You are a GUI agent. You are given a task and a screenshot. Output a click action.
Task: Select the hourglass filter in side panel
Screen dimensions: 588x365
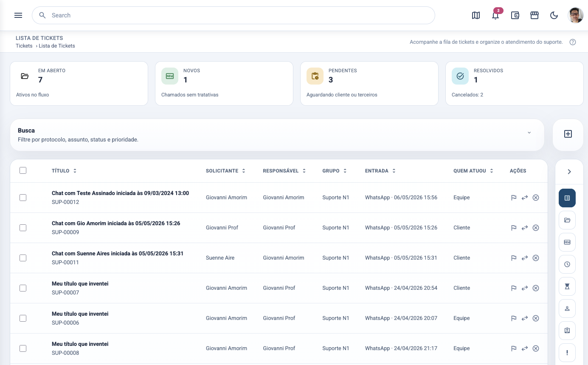[567, 286]
